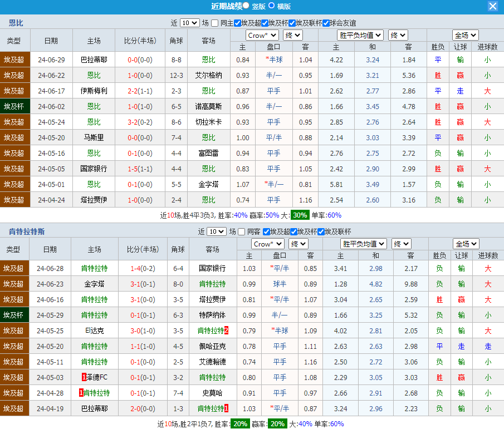Open the 胜平负均值 dropdown in 肯特拉特斯 table
This screenshot has height=429, width=504.
click(x=363, y=244)
